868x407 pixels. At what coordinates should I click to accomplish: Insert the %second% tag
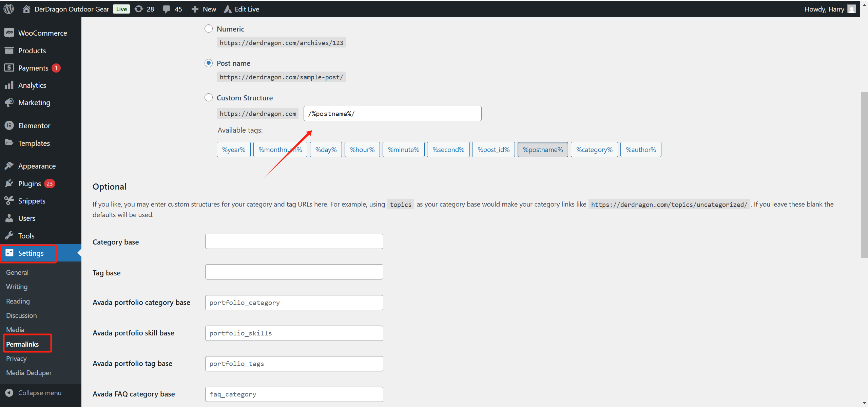[448, 149]
